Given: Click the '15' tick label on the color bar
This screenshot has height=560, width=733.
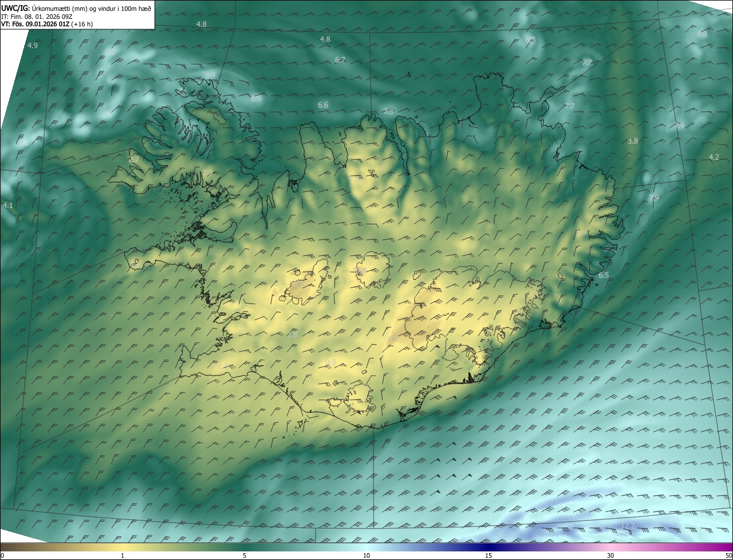Looking at the screenshot, I should 488,556.
